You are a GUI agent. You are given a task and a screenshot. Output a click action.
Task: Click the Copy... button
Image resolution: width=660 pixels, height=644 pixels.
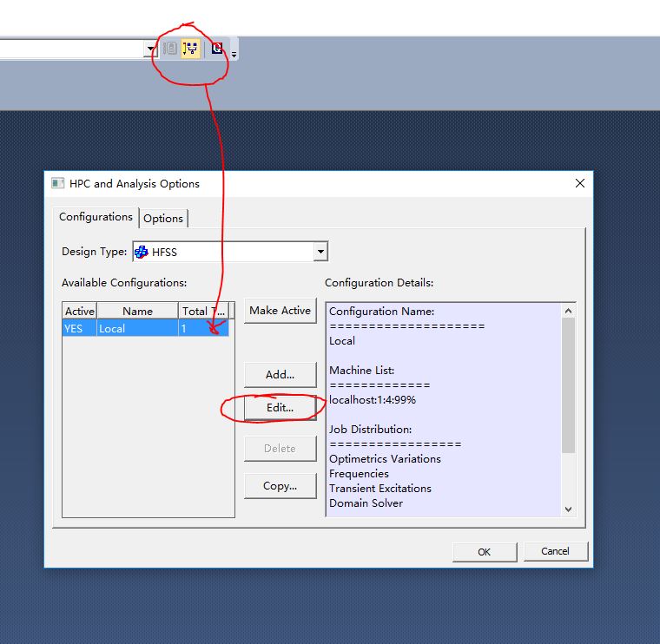click(x=280, y=486)
